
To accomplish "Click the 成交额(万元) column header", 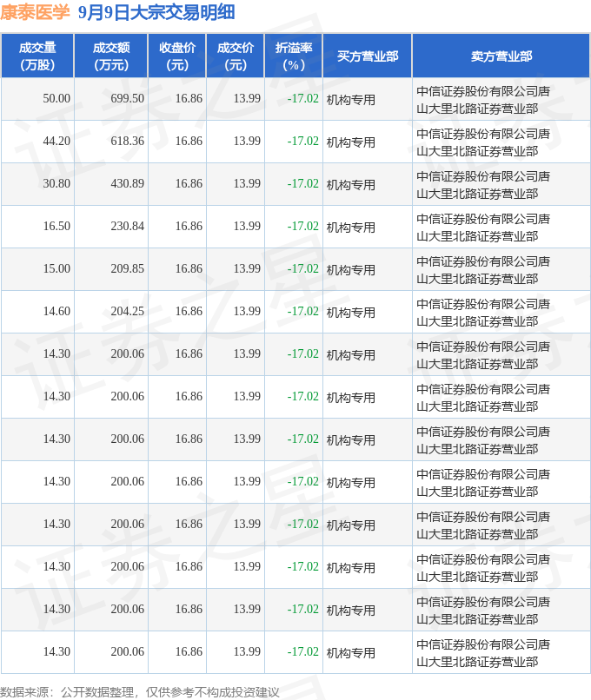I will coord(111,56).
